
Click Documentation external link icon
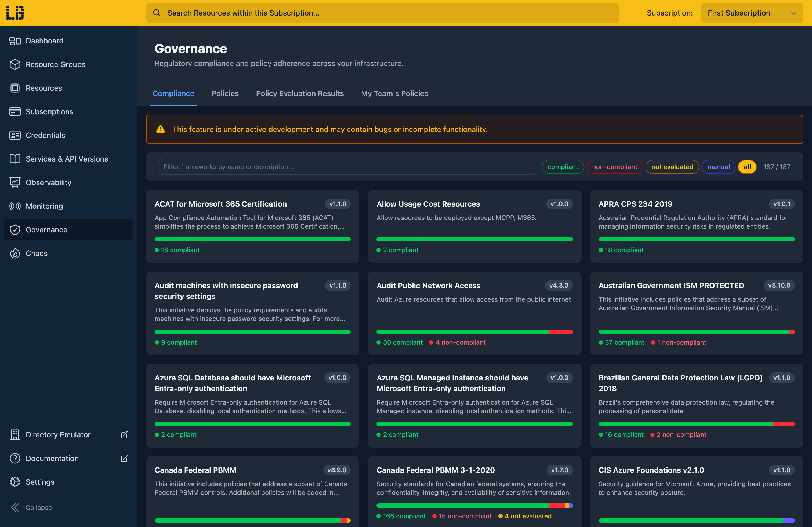coord(125,458)
